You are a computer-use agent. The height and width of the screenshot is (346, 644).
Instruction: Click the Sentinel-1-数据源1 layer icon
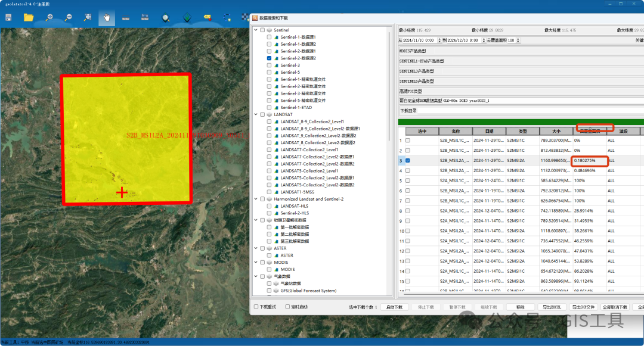[277, 37]
